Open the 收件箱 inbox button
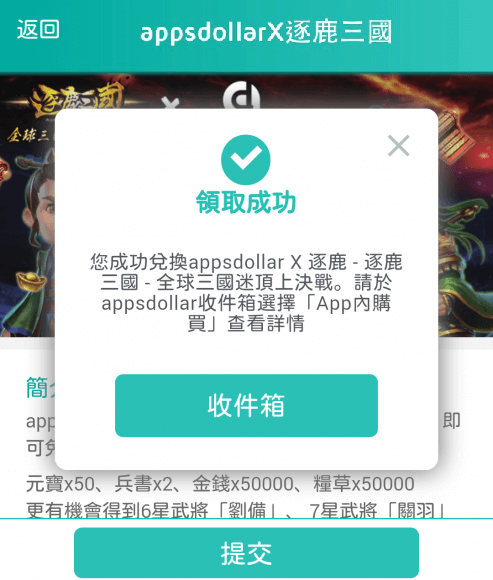This screenshot has height=580, width=493. point(246,405)
